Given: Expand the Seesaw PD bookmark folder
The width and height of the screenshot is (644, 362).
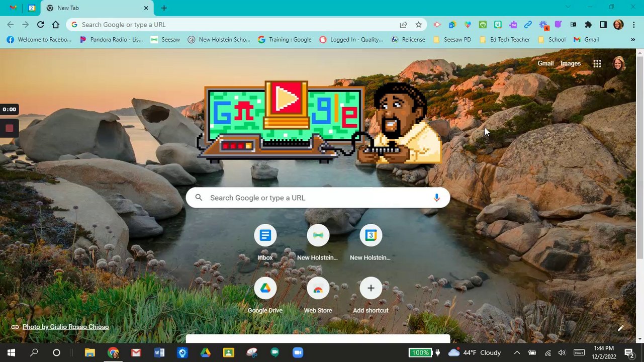Looking at the screenshot, I should [452, 40].
